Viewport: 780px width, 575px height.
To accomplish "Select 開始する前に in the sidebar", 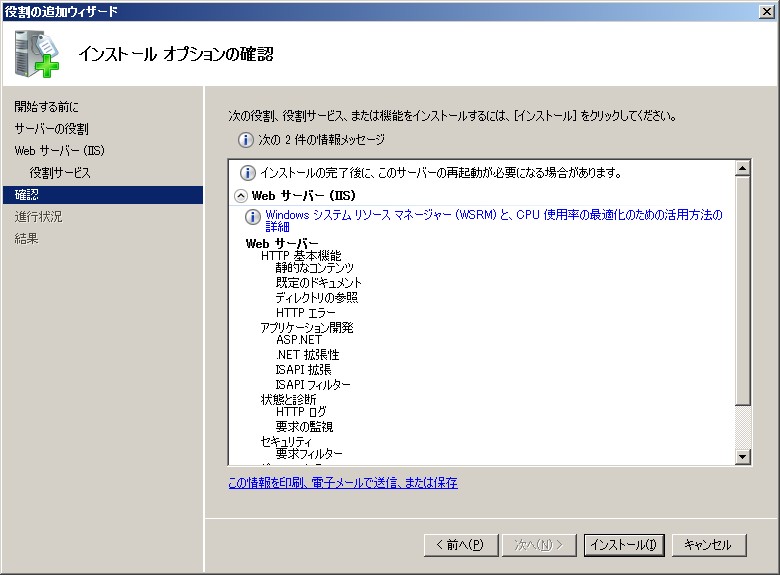I will (x=47, y=107).
